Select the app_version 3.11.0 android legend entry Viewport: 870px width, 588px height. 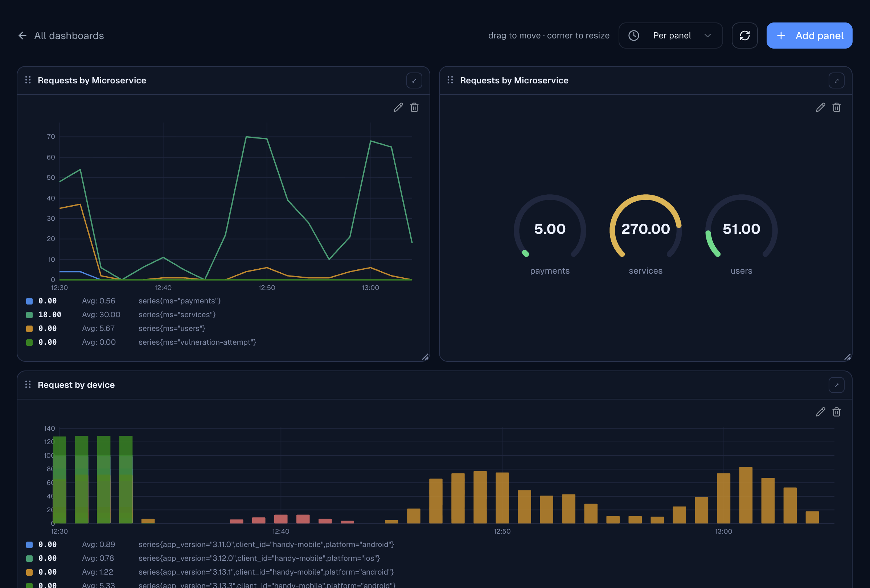tap(266, 544)
